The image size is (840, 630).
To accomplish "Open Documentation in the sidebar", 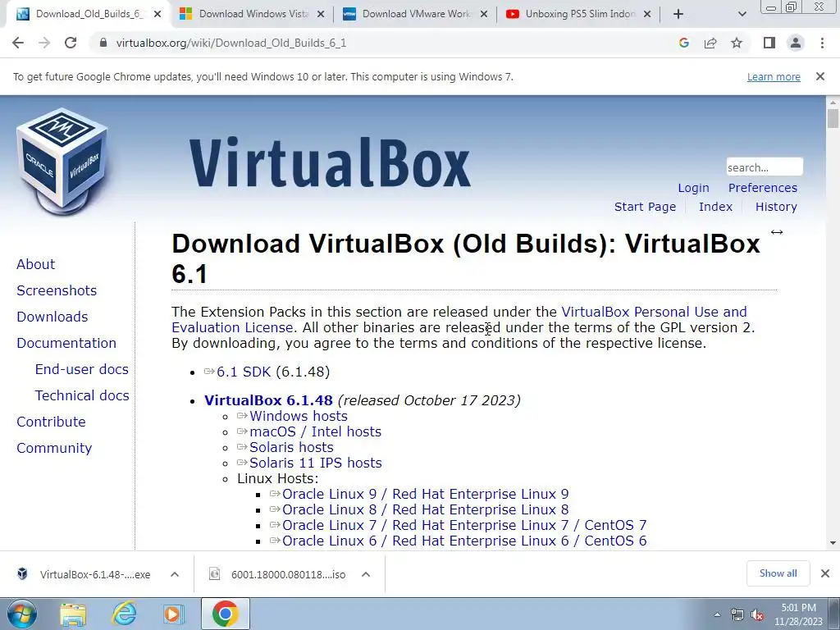I will (66, 343).
